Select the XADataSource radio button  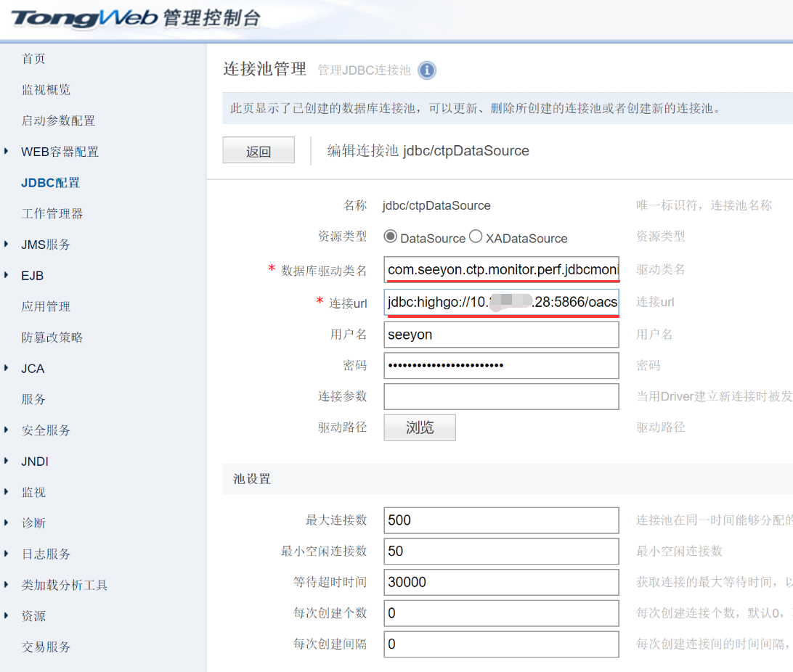pos(476,236)
